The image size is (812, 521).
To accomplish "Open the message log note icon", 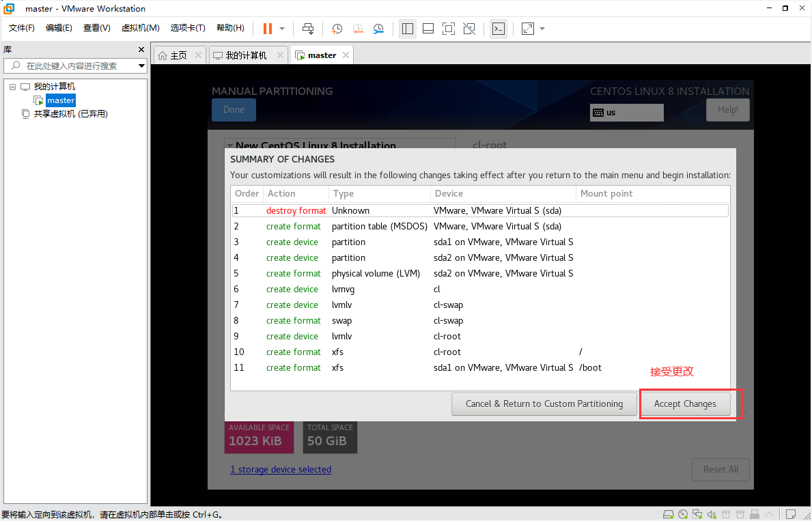I will point(791,514).
